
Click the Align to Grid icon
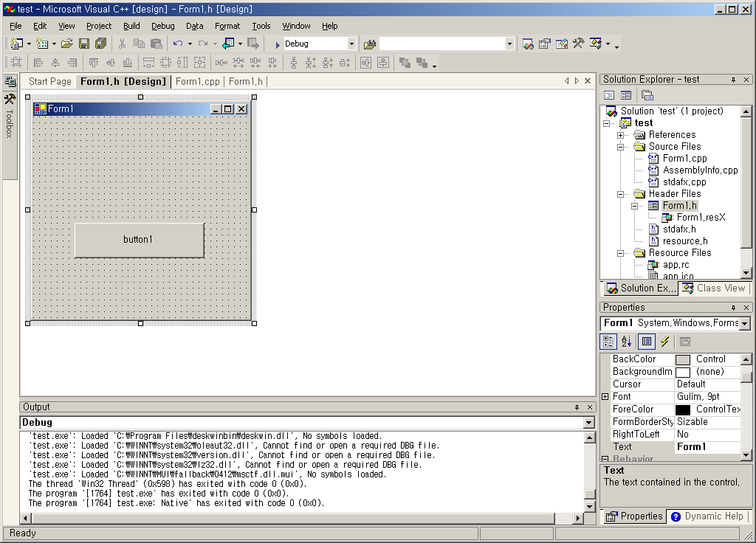pos(16,63)
